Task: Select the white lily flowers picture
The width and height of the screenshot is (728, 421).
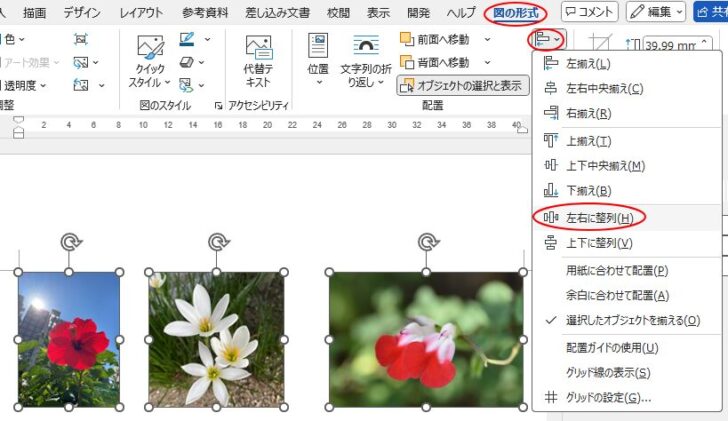Action: (216, 339)
